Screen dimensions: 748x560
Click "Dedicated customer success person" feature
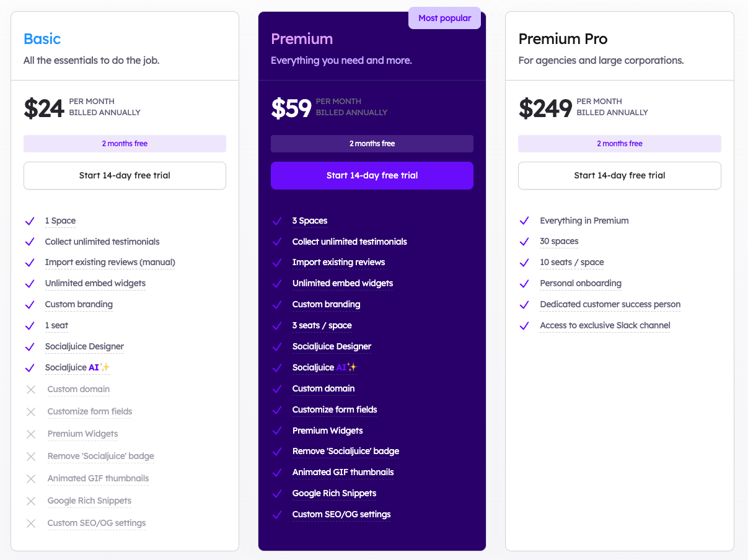pos(610,304)
